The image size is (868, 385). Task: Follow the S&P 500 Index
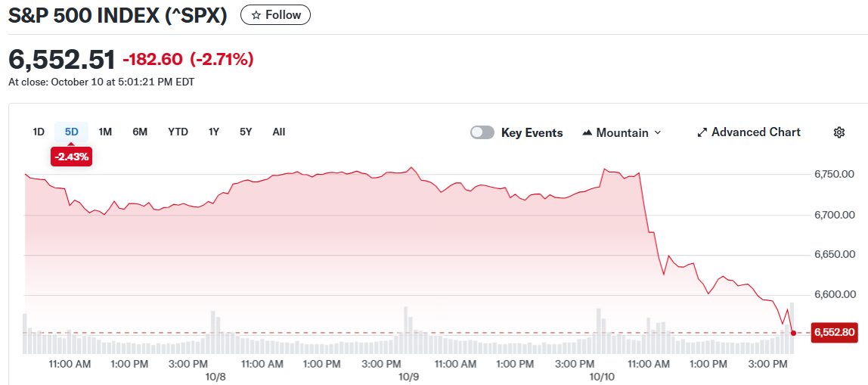coord(275,15)
